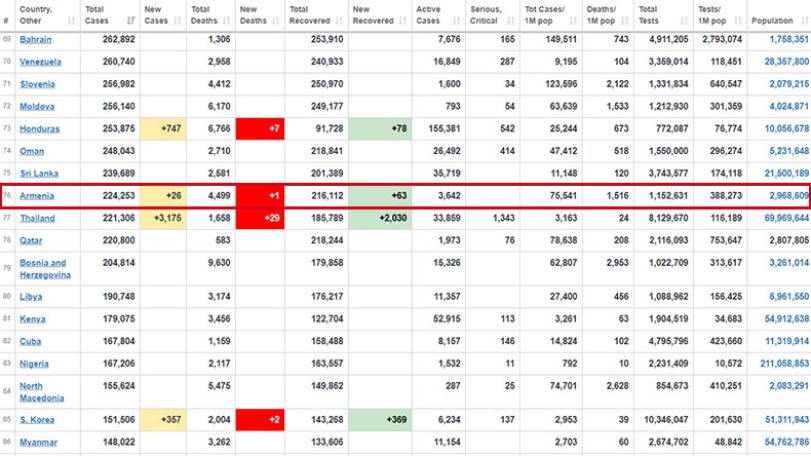Sort by the Deaths/1M pop sort icon
This screenshot has width=811, height=456.
(x=624, y=21)
